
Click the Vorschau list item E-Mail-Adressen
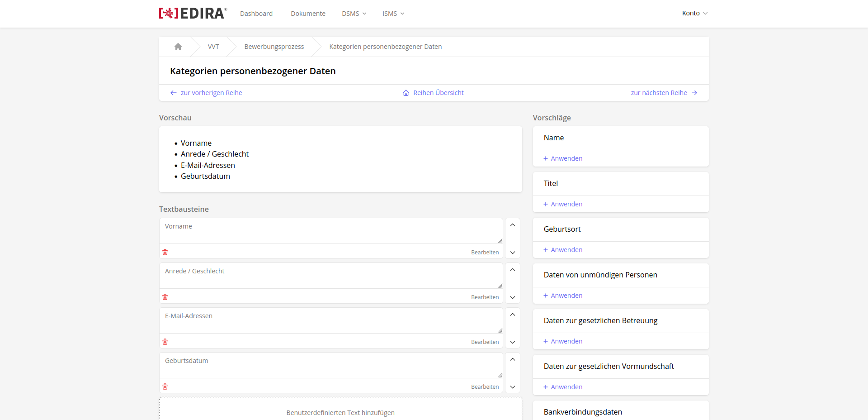pyautogui.click(x=208, y=165)
